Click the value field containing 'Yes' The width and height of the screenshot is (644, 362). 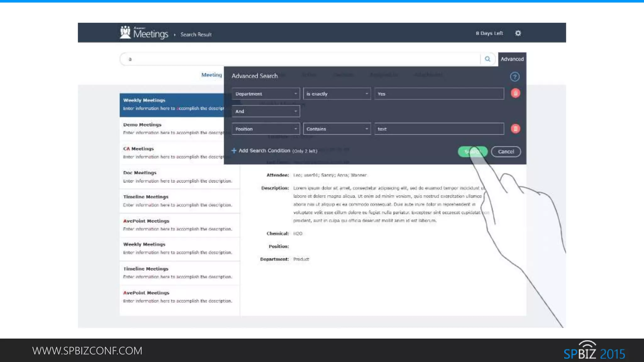tap(439, 94)
